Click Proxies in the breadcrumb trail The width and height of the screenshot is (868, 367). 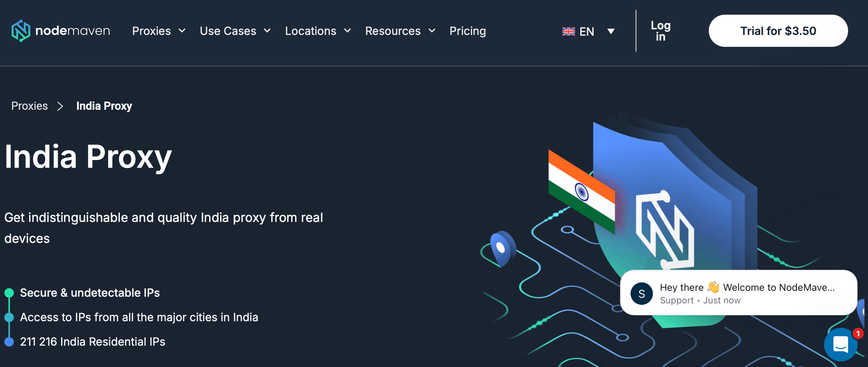click(29, 106)
